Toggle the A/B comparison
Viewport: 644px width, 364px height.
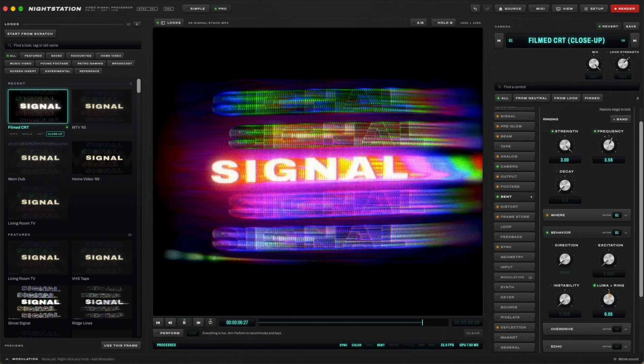point(419,23)
